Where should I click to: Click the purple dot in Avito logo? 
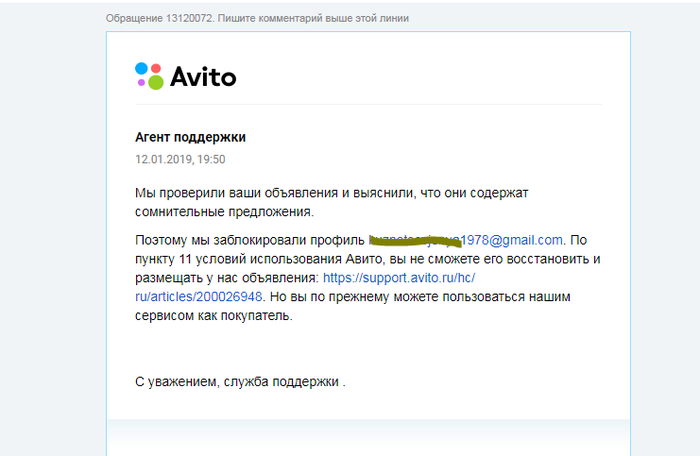142,82
